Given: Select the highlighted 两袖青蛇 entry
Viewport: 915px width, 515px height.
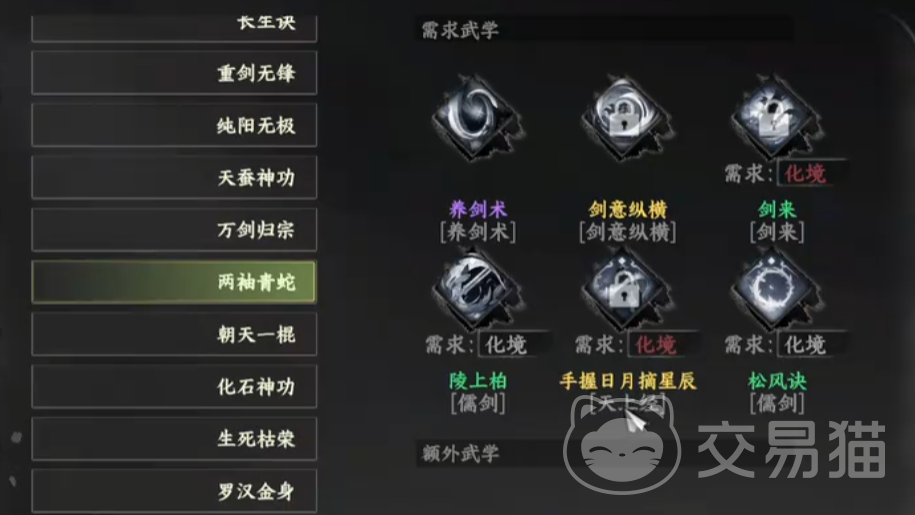Looking at the screenshot, I should 174,282.
